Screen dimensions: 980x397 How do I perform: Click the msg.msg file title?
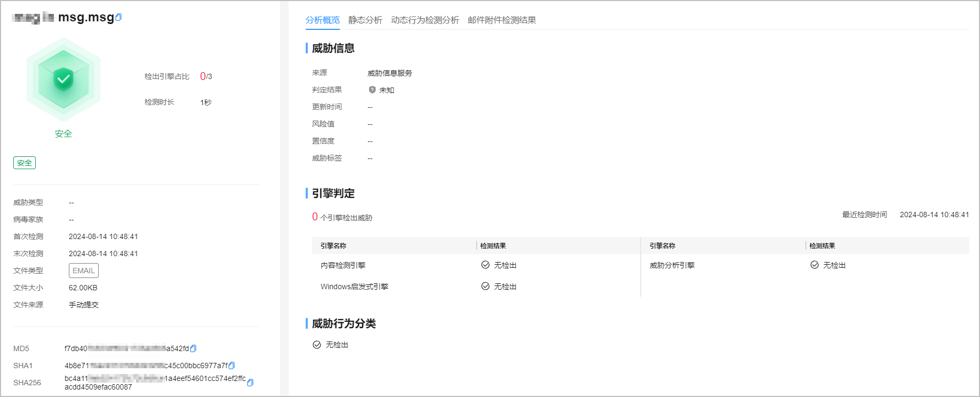pos(86,17)
